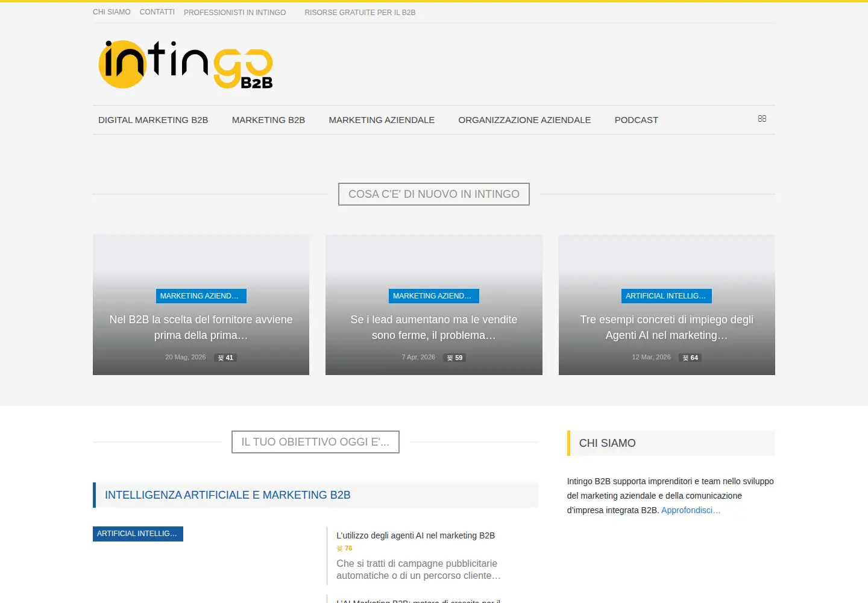Open Intelligenza Artificiale e Marketing B2B section
This screenshot has width=868, height=603.
(x=228, y=495)
